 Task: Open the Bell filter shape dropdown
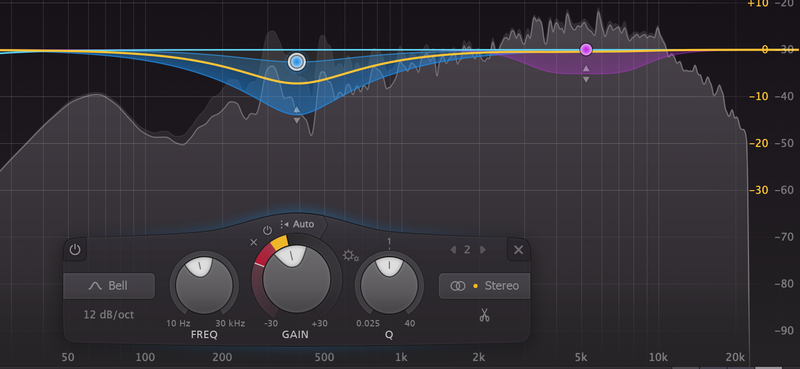click(109, 286)
